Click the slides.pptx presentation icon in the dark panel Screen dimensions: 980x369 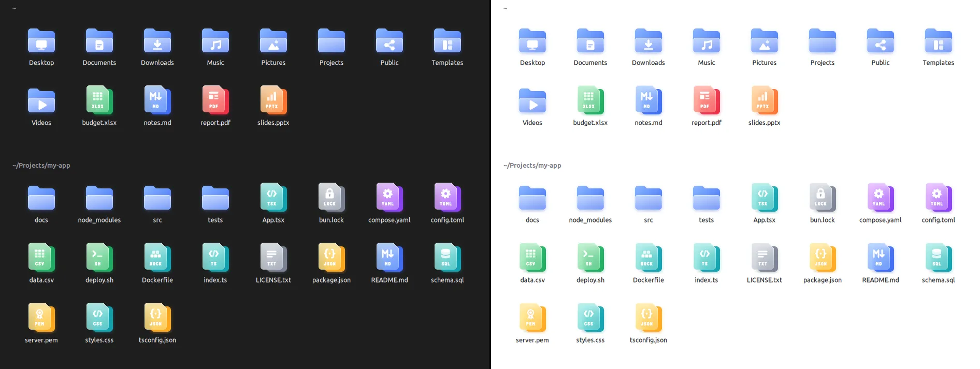pos(273,100)
